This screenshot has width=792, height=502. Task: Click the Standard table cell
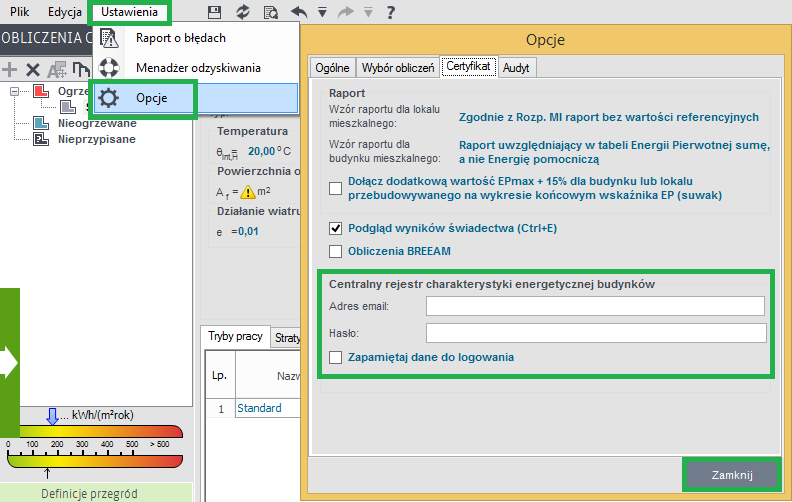(268, 408)
